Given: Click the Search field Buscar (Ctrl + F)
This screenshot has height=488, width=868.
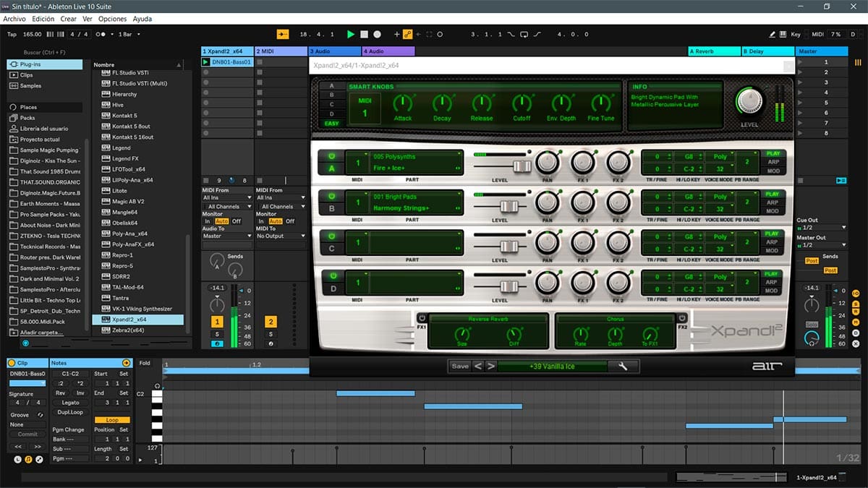Looking at the screenshot, I should (x=46, y=52).
